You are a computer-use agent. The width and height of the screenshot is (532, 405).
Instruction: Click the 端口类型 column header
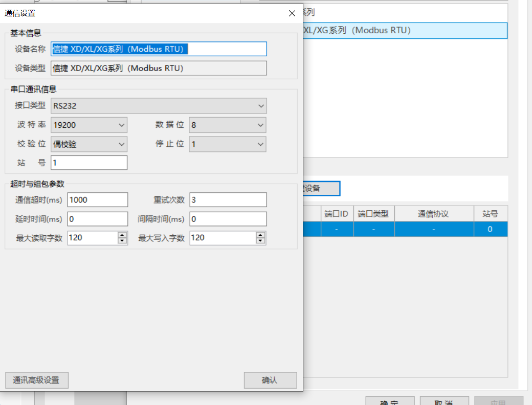(x=374, y=214)
